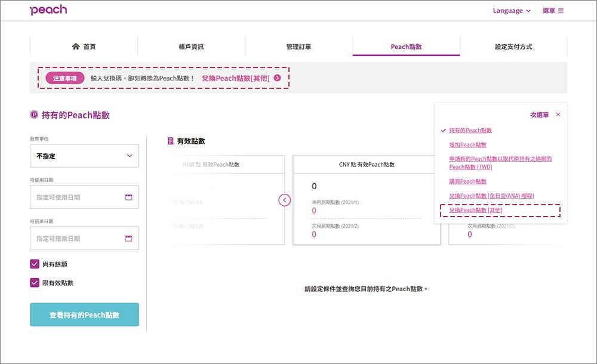Screen dimensions: 597x364
Task: Open the hamburger icon next to 選單
Action: click(561, 11)
